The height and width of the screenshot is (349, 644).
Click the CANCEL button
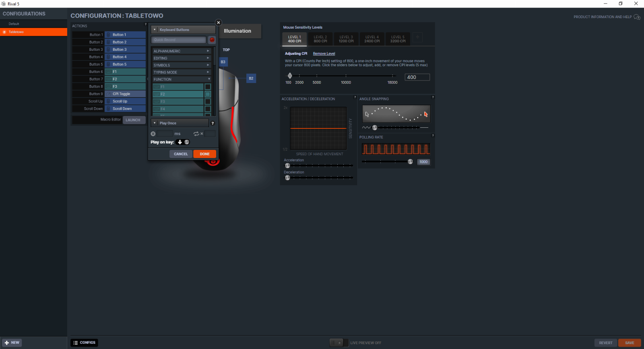tap(181, 154)
